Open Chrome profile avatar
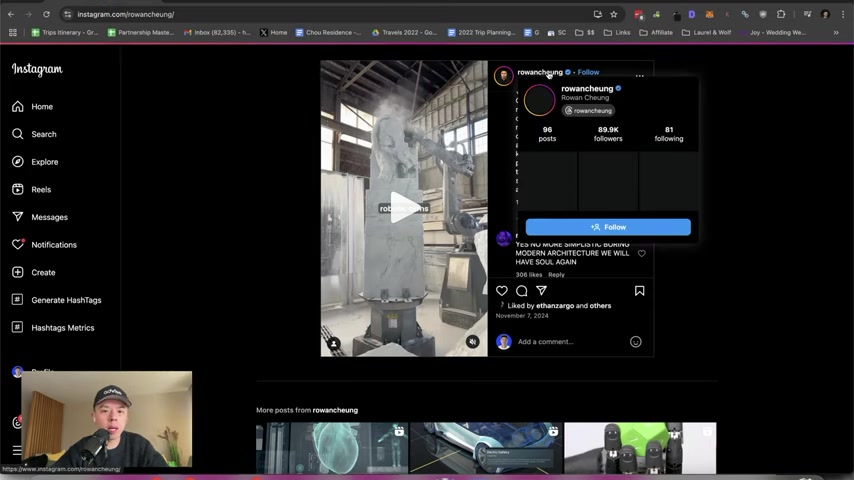The height and width of the screenshot is (480, 854). click(825, 15)
